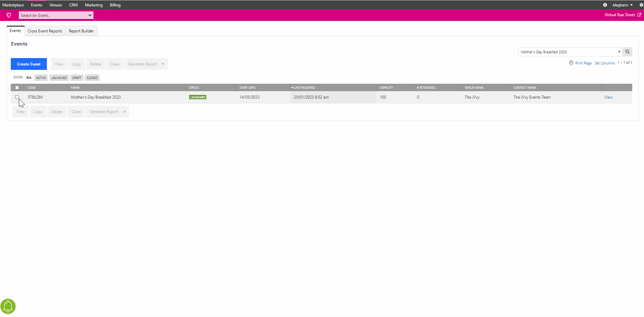Screen dimensions: 644x317
Task: Sort by CAPACITY column header
Action: coord(386,88)
